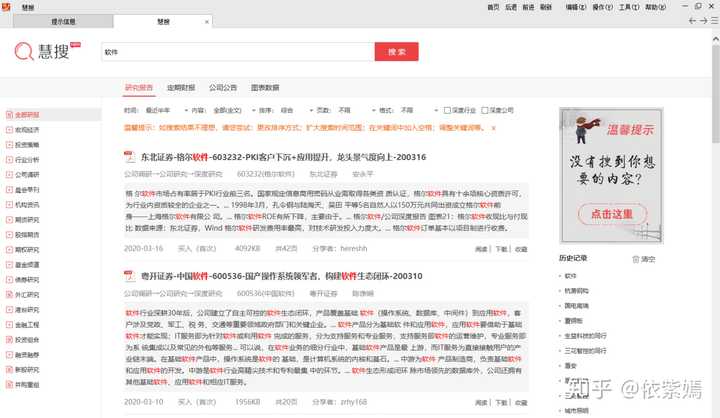
Task: Open the 编辑 menu in the title bar
Action: point(576,7)
